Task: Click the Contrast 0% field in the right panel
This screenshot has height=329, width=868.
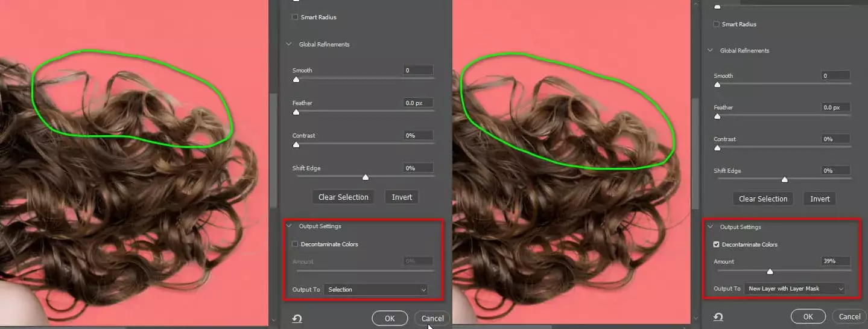Action: (836, 139)
